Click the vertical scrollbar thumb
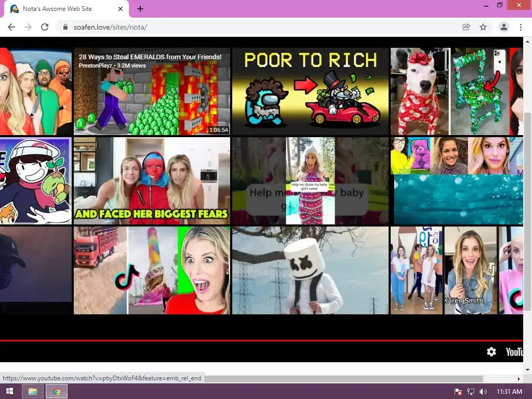 [527, 211]
